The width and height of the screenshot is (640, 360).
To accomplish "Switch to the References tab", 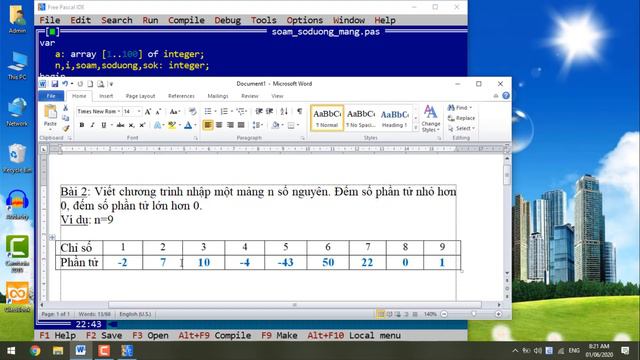I will point(181,96).
